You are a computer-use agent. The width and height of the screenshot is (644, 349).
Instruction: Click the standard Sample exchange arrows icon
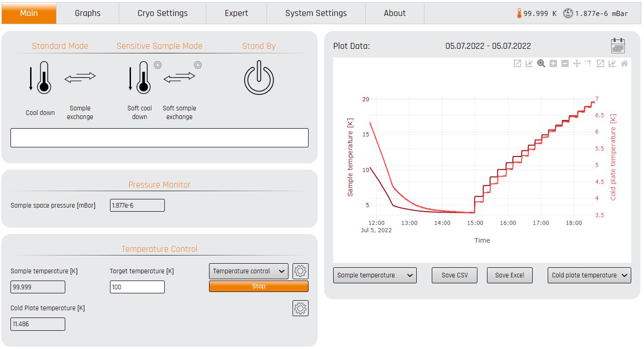80,78
